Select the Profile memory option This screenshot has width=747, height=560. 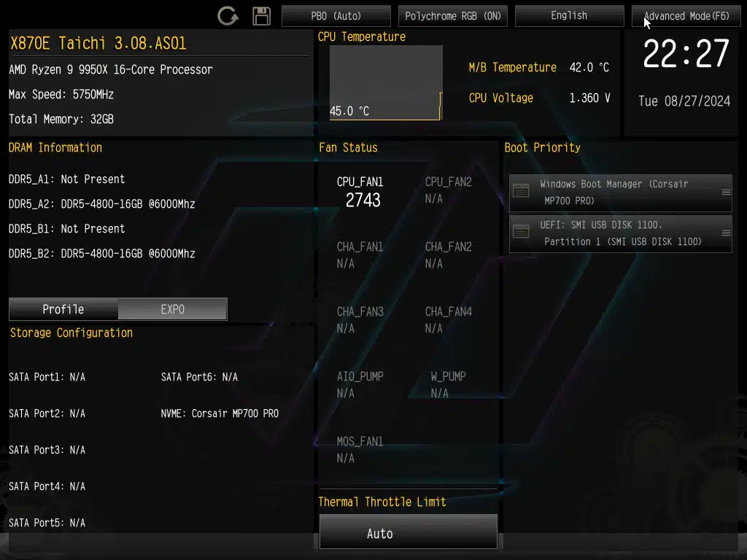(x=63, y=309)
